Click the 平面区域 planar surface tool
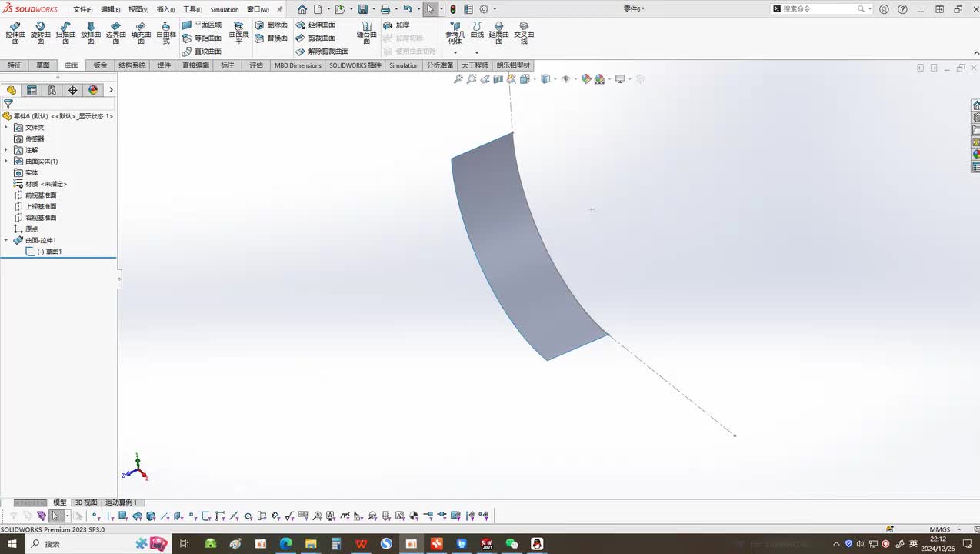This screenshot has height=554, width=980. (202, 25)
